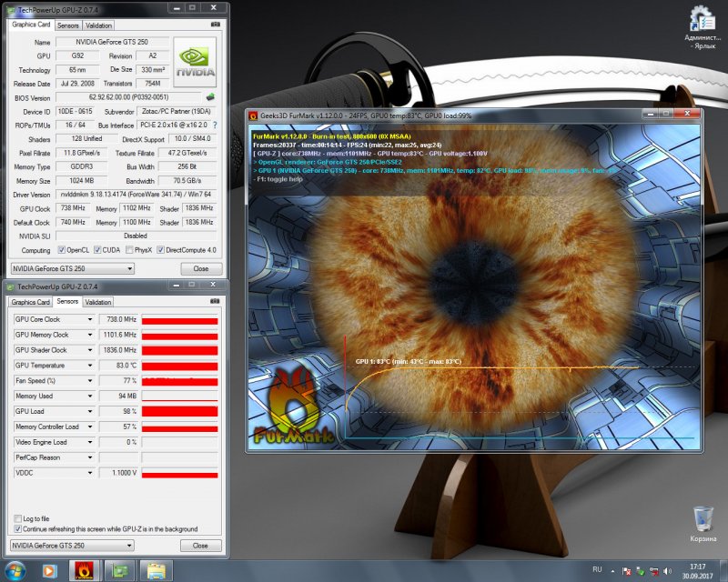Uncheck Continue refreshing in background option
The height and width of the screenshot is (582, 728).
[x=18, y=528]
